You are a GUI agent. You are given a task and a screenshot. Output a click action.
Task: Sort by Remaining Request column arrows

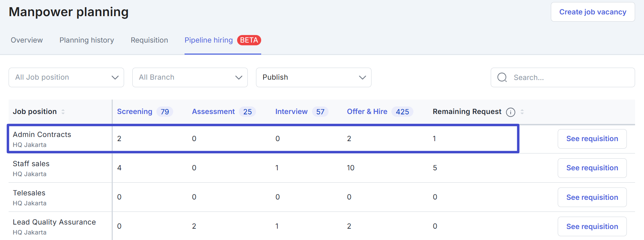(x=522, y=112)
